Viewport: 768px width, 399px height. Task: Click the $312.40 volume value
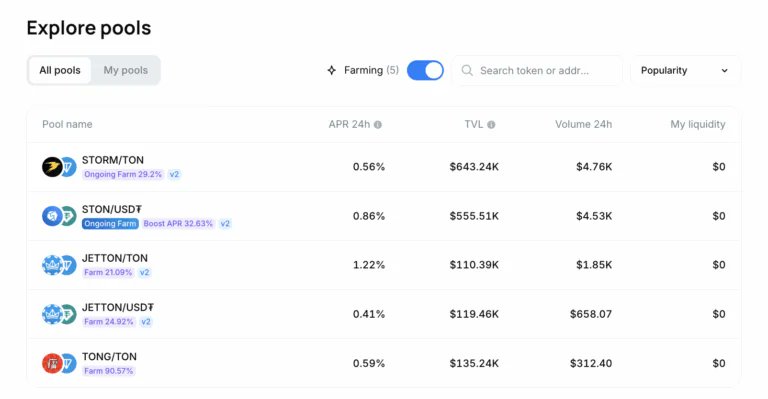tap(591, 363)
